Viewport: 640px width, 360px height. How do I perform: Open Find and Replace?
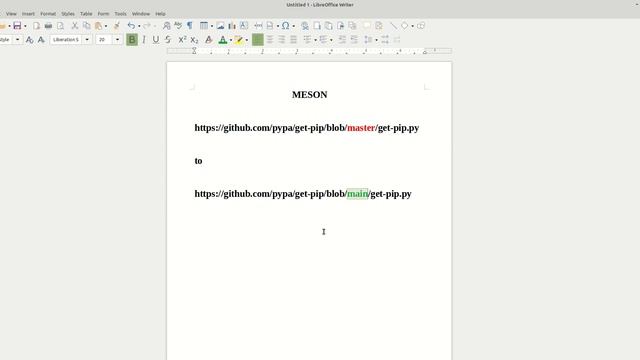tap(166, 26)
